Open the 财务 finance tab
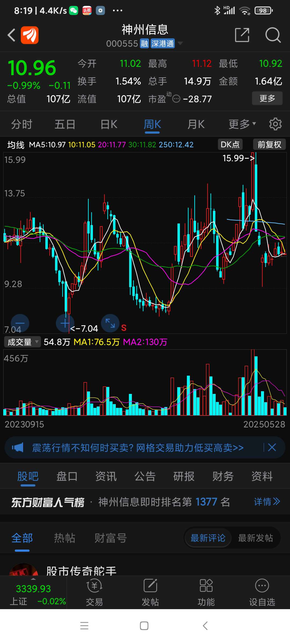Screen dimensions: 290x644 (223, 477)
